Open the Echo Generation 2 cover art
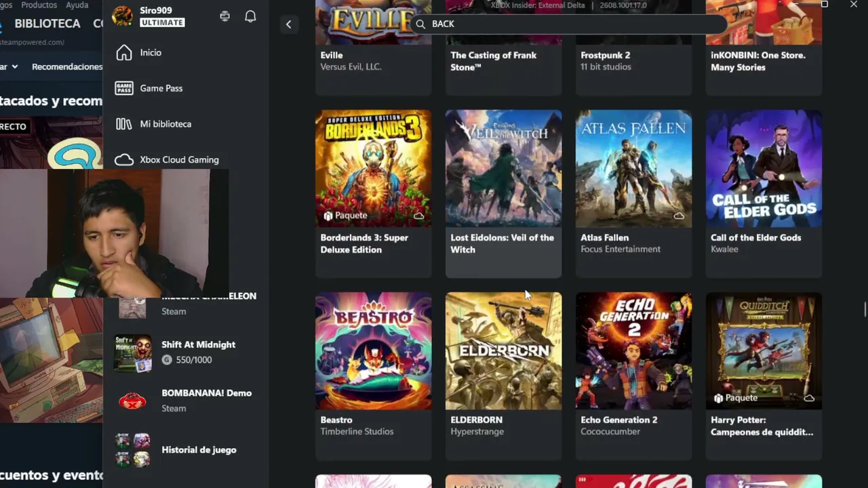 [633, 351]
